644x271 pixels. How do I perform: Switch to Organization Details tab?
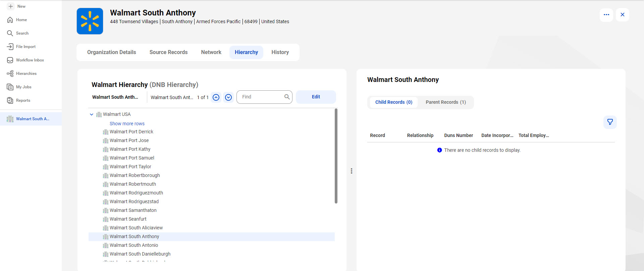coord(112,52)
